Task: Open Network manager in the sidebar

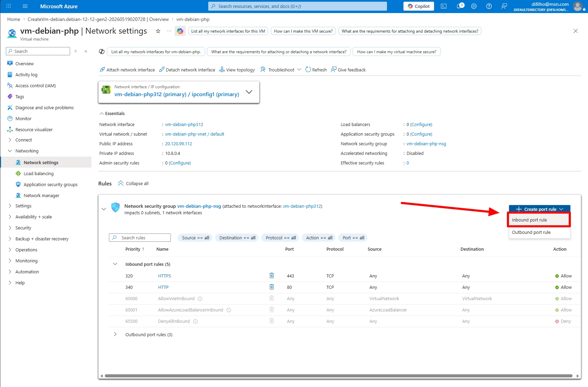Action: point(41,195)
